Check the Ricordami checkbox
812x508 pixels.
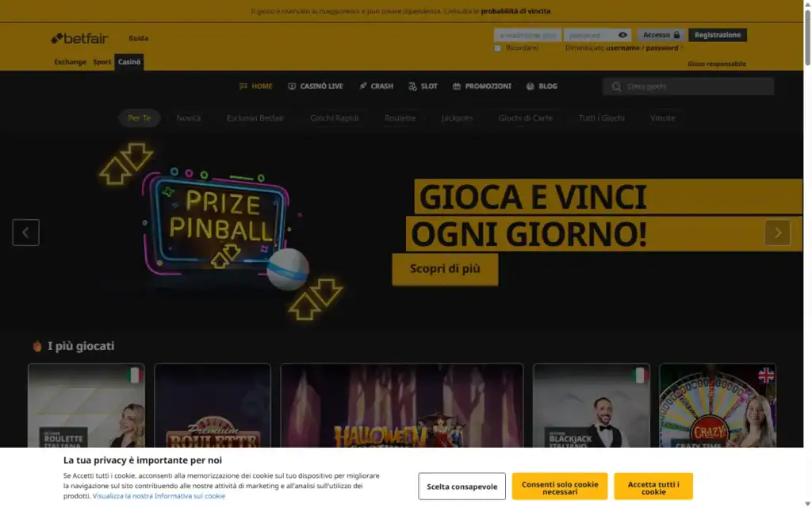point(498,48)
